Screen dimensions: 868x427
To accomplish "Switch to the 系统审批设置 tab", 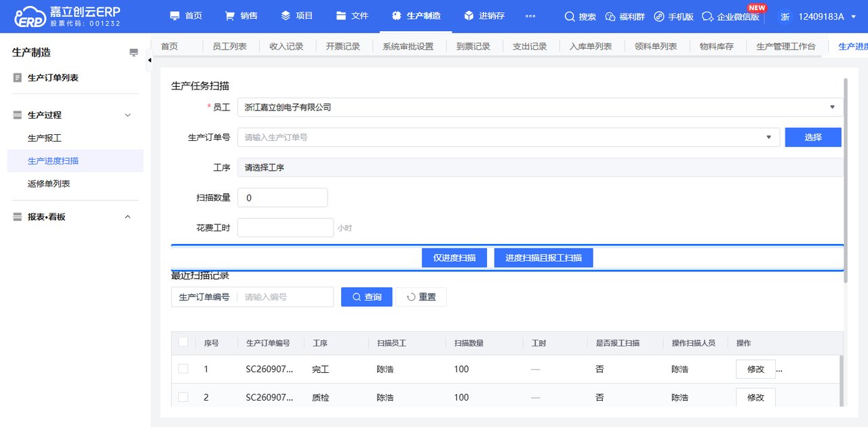I will 408,46.
